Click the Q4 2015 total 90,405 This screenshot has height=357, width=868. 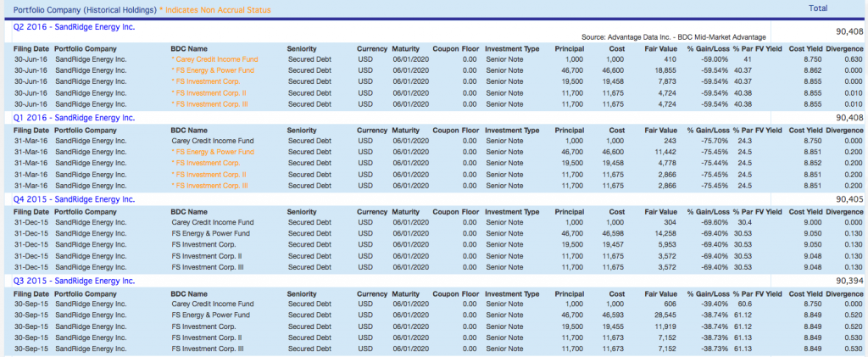pos(849,199)
